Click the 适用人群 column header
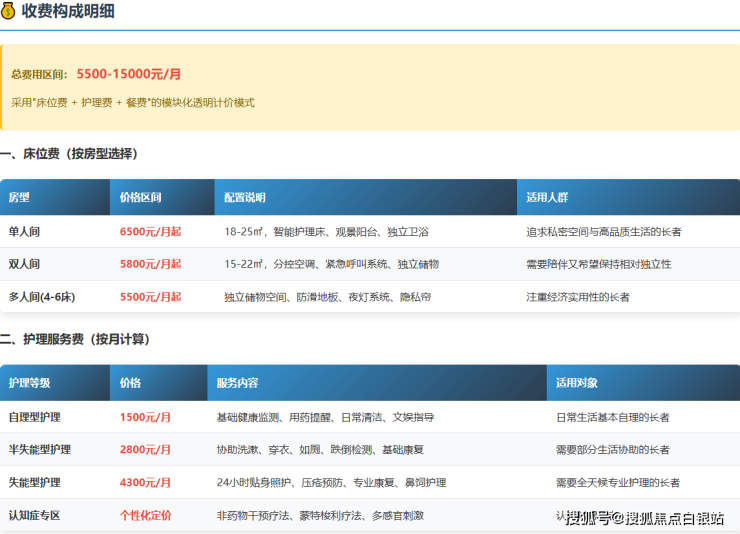The width and height of the screenshot is (740, 534). [547, 198]
